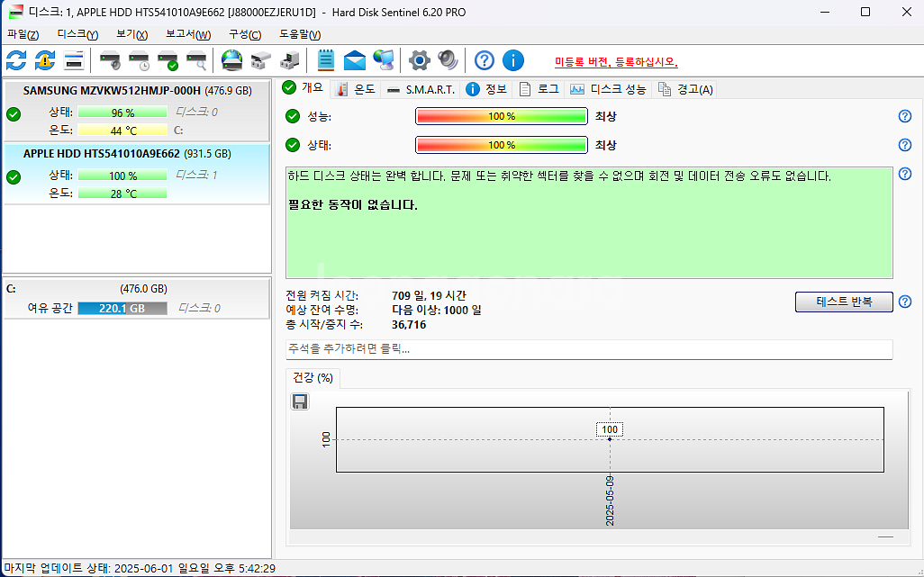Click the refresh icon with yellow warning triangle

coord(45,60)
